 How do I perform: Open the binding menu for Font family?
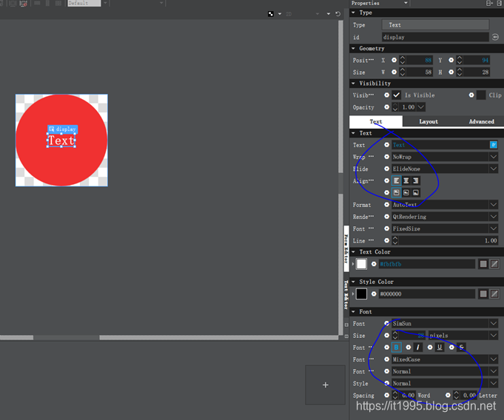(386, 323)
